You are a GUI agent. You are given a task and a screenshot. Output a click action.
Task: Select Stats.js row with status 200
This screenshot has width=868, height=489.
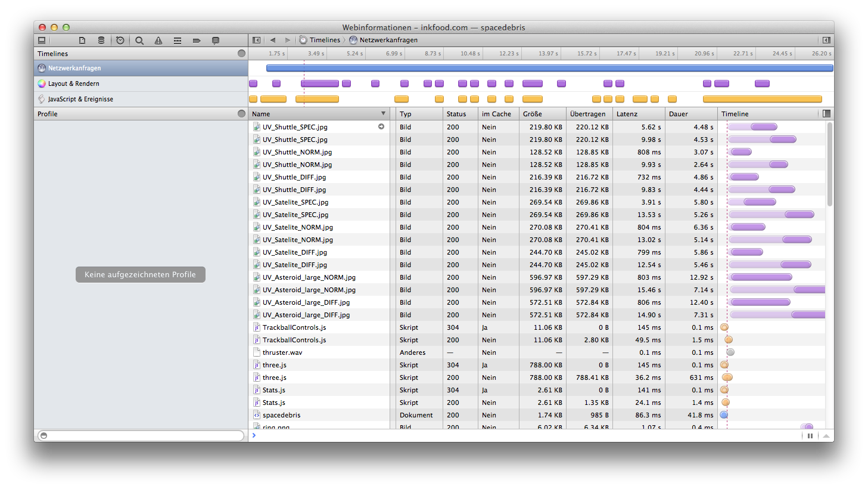[x=537, y=403]
